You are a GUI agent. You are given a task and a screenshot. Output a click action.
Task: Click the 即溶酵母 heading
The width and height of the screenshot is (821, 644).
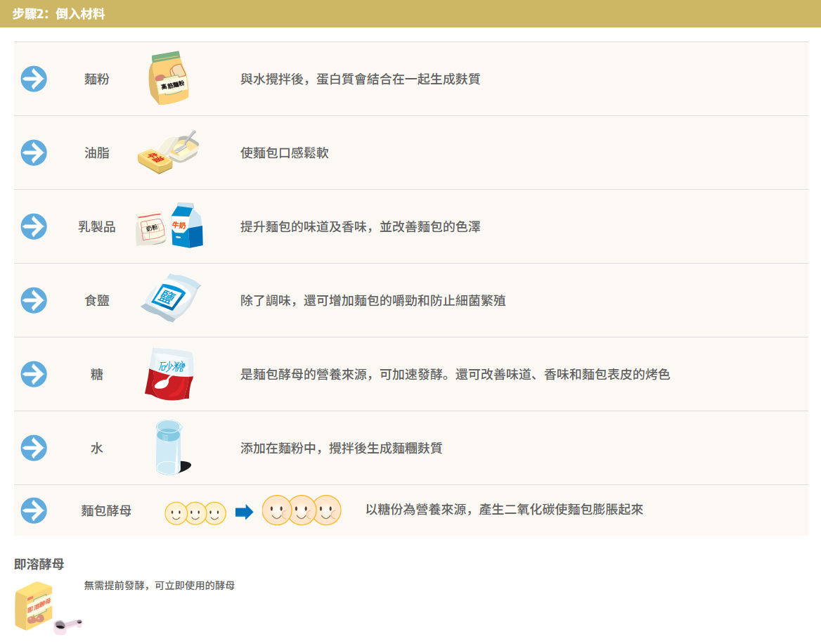point(39,564)
